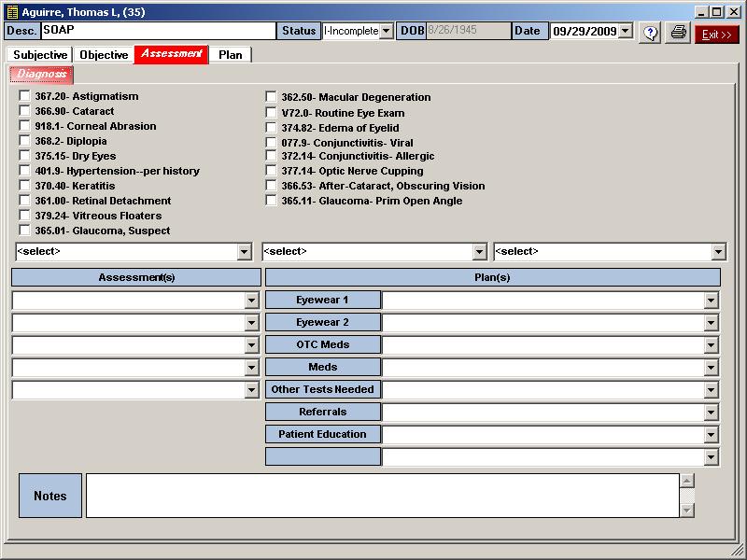Screen dimensions: 747x560
Task: Click the Notes button
Action: tap(50, 496)
